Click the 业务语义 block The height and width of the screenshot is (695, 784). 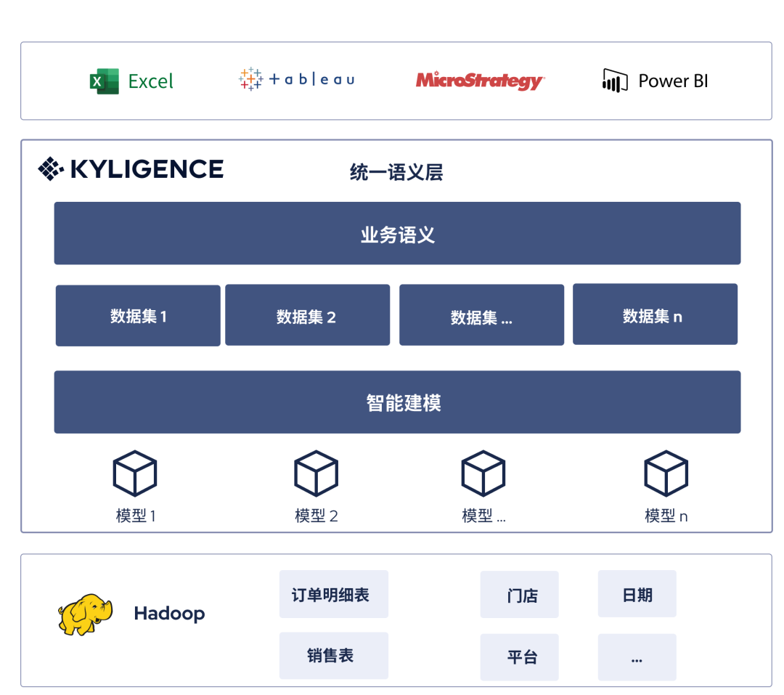[x=398, y=233]
